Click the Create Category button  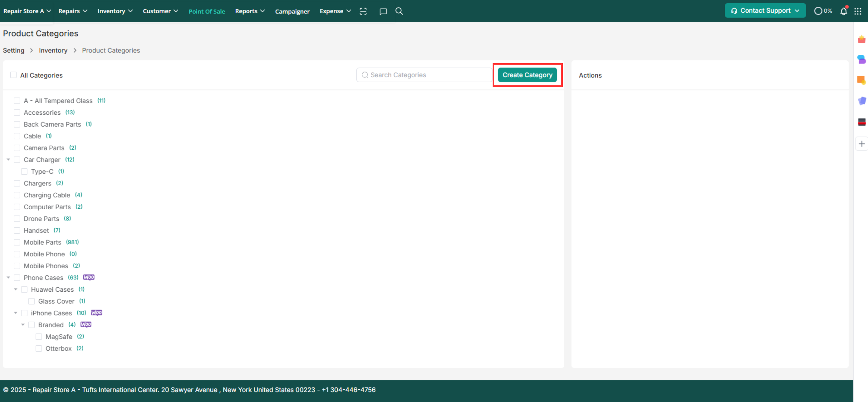(527, 75)
